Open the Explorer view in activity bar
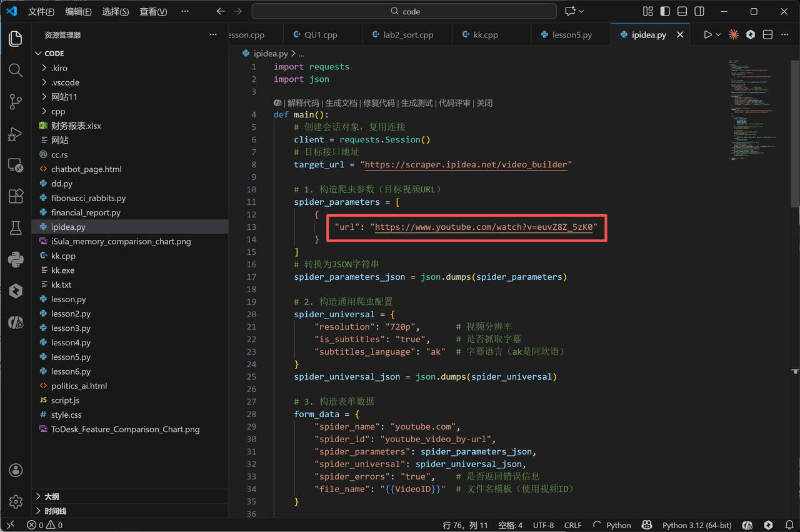 pos(16,39)
